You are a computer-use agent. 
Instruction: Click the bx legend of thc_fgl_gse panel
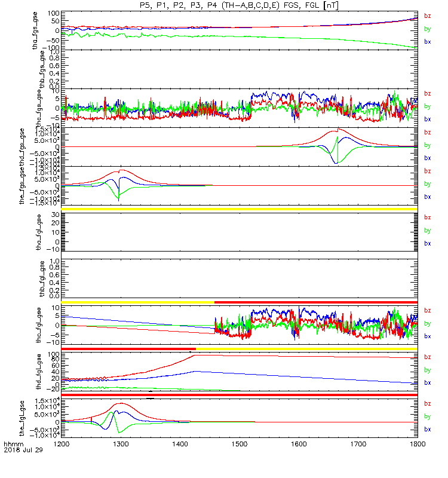pos(428,336)
